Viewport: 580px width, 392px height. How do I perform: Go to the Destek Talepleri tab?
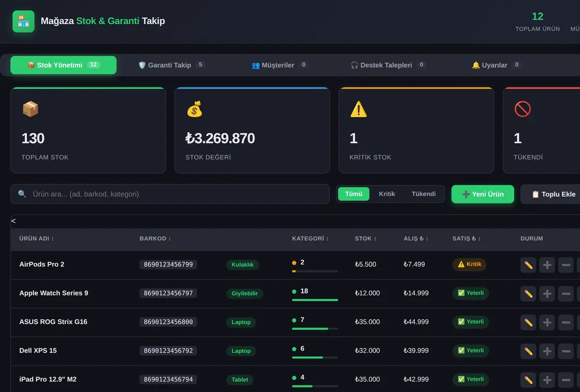[x=388, y=65]
